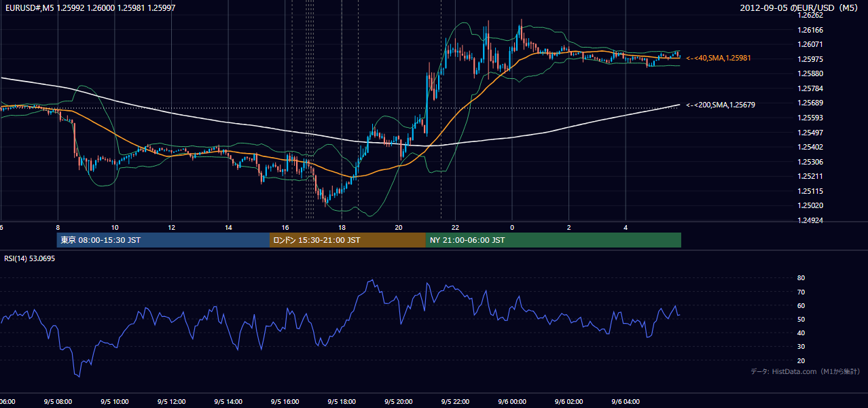Click the 9/6 02:00 bottom timeline label

click(x=568, y=402)
